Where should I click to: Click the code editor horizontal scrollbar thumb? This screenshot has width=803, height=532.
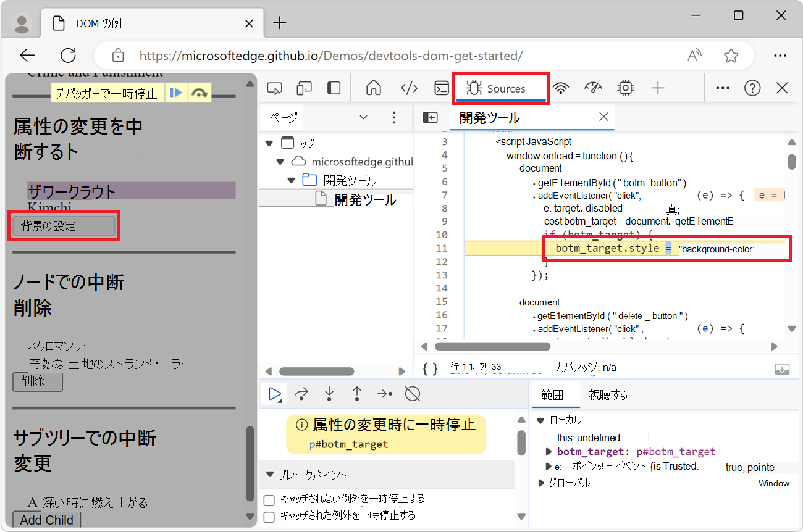coord(492,347)
